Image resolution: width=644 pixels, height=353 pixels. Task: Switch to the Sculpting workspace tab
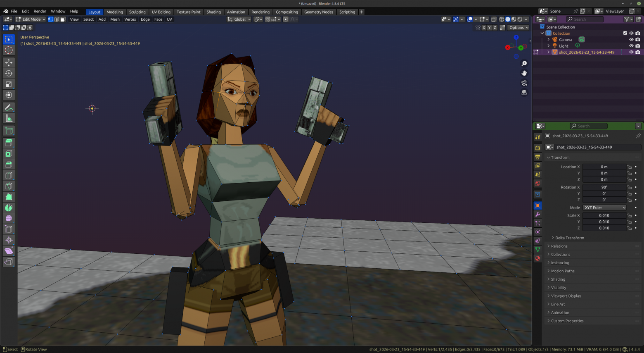point(137,12)
